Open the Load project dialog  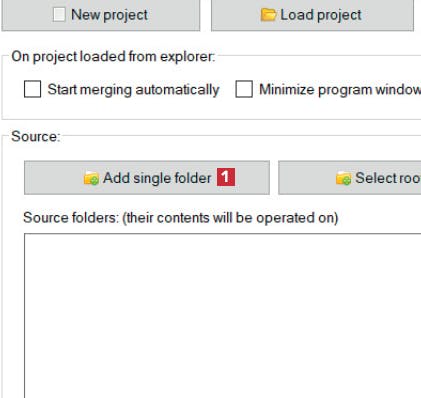tap(312, 15)
